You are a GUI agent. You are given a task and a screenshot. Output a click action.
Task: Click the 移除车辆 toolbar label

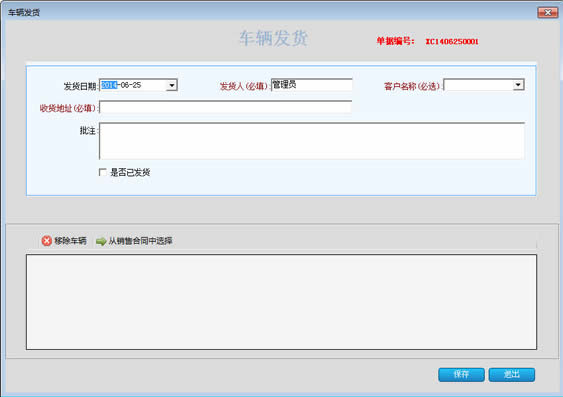(x=70, y=240)
